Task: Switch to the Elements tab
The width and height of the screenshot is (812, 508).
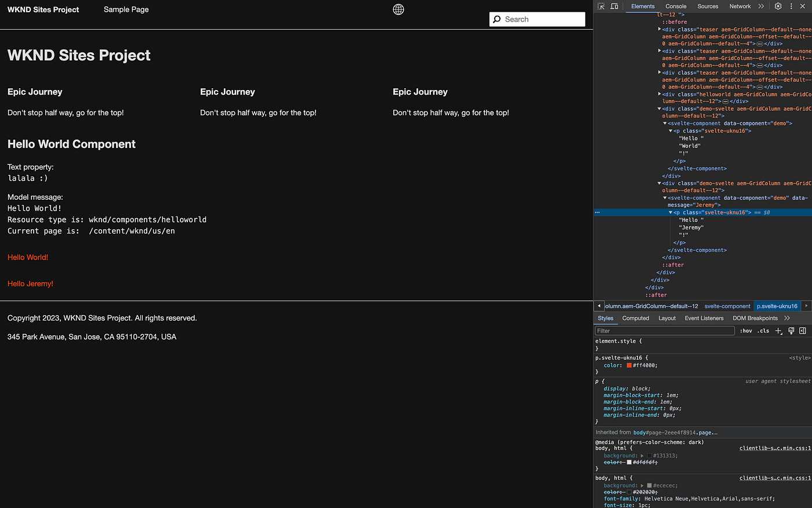Action: [x=643, y=6]
